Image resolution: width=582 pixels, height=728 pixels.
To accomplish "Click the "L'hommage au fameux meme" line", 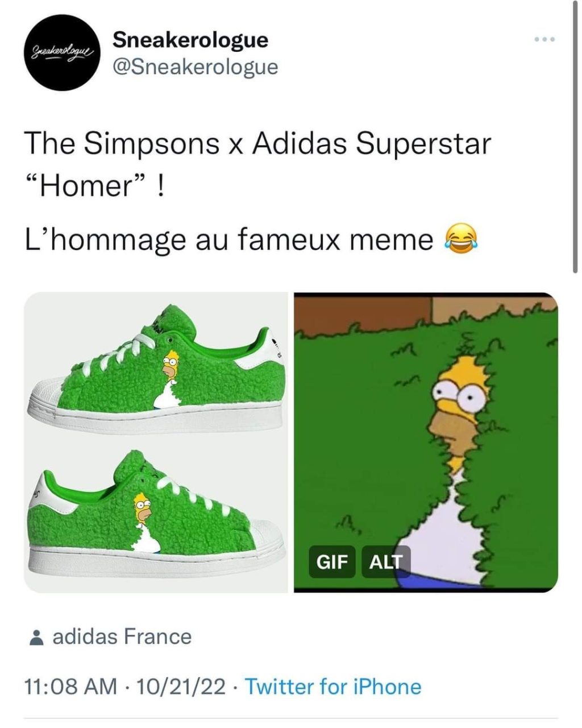I will click(x=228, y=239).
